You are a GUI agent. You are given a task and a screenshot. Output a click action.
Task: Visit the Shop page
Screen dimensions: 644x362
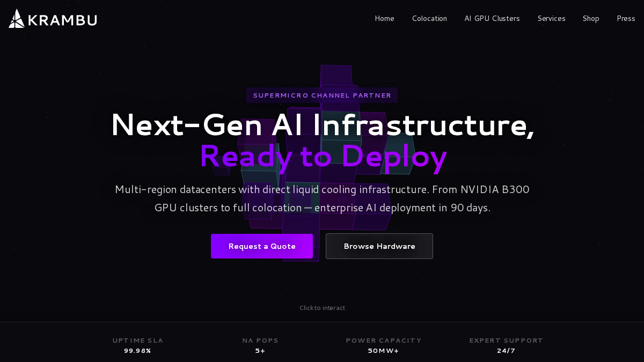[x=591, y=18]
